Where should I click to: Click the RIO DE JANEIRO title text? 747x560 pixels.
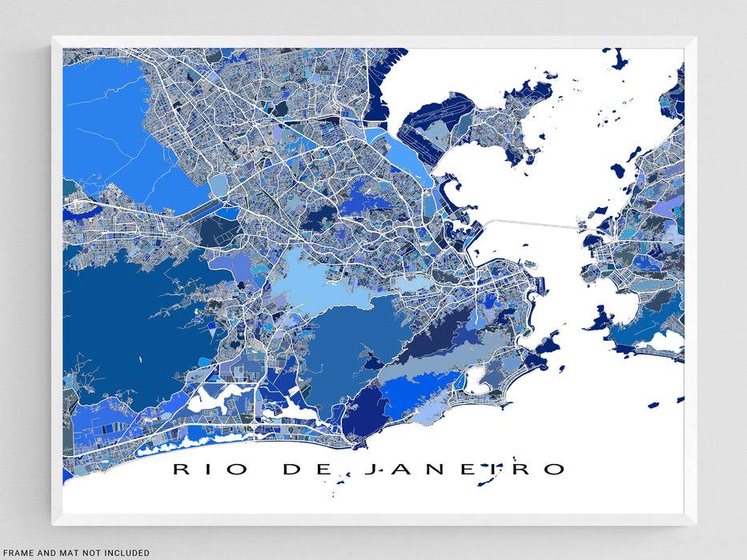[x=369, y=470]
